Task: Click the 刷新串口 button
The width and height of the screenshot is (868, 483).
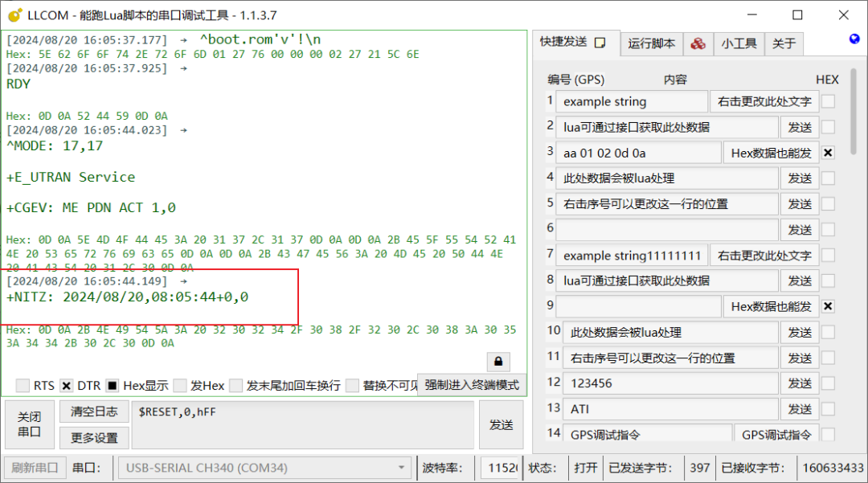Action: pyautogui.click(x=35, y=468)
